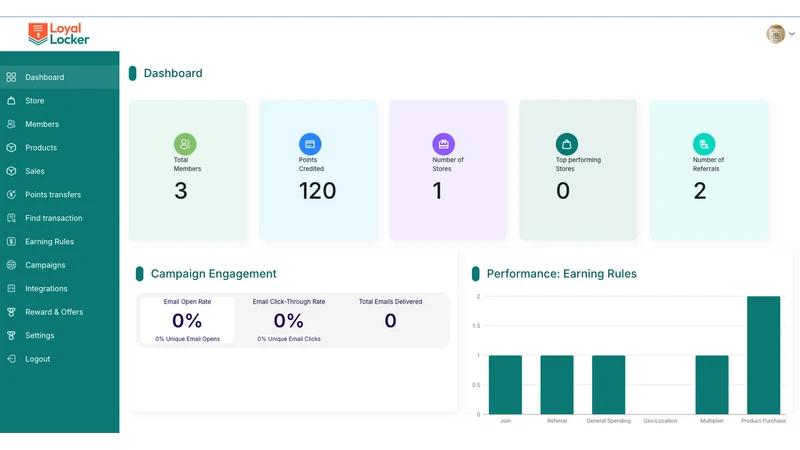Click the 0% Unique Email Opens text

pos(187,339)
